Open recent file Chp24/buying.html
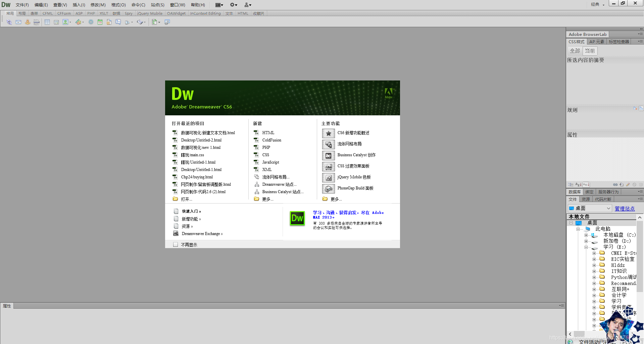The image size is (644, 344). [197, 177]
